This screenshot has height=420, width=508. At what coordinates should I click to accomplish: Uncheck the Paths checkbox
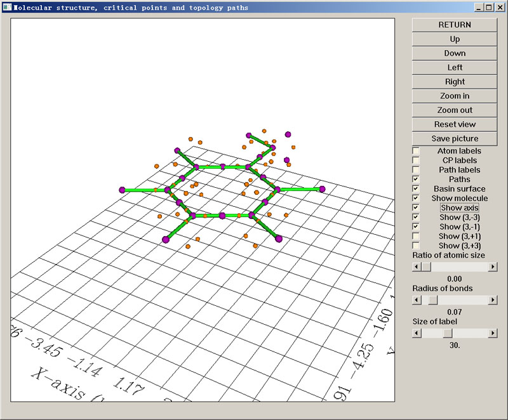[x=416, y=180]
